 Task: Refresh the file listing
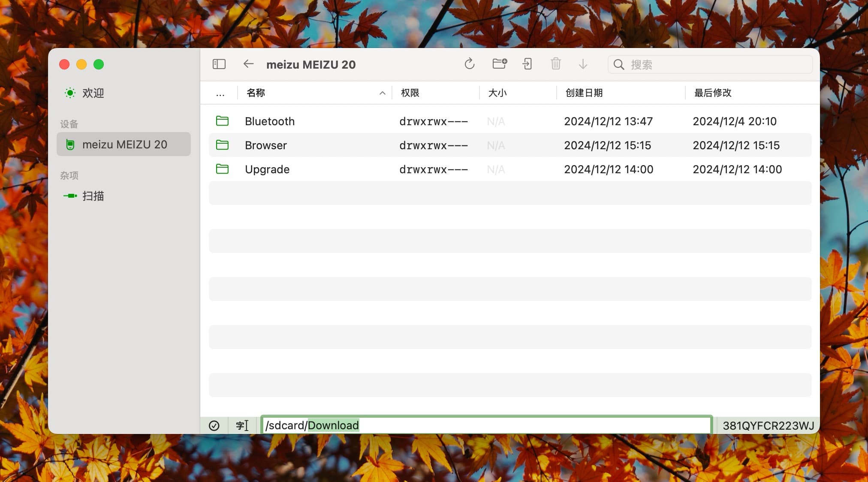coord(470,64)
